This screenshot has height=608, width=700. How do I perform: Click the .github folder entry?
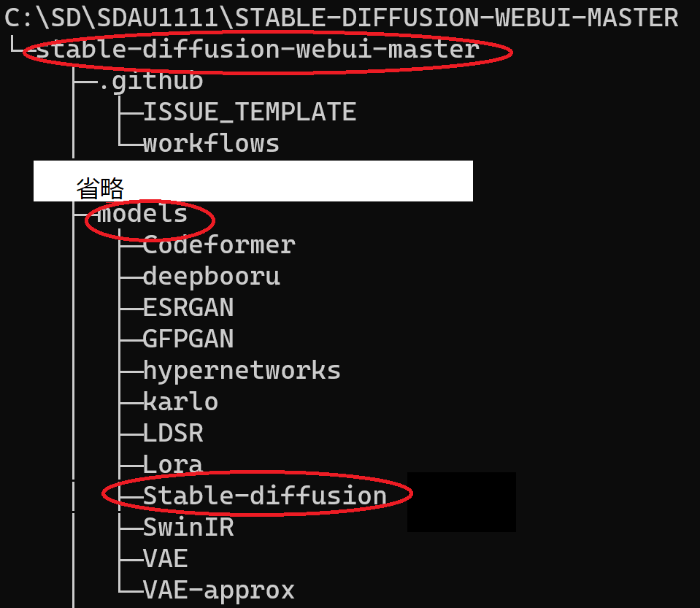pos(151,81)
